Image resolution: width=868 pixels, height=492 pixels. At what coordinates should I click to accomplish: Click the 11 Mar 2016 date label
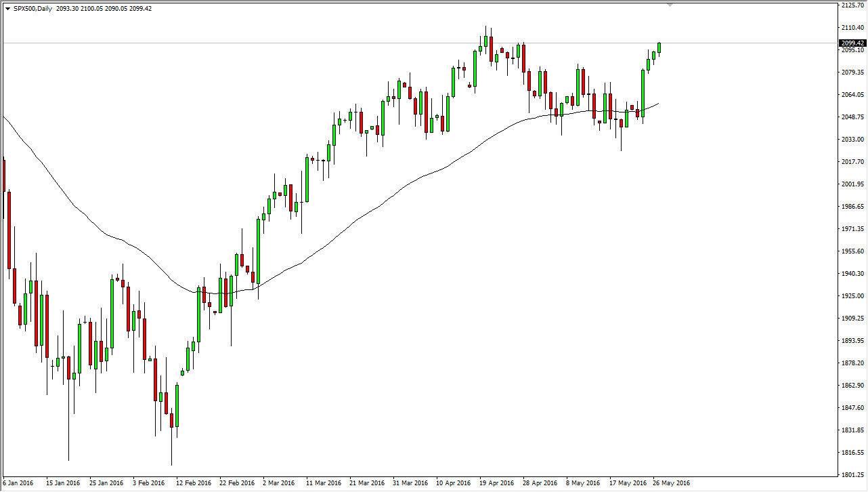[x=323, y=483]
